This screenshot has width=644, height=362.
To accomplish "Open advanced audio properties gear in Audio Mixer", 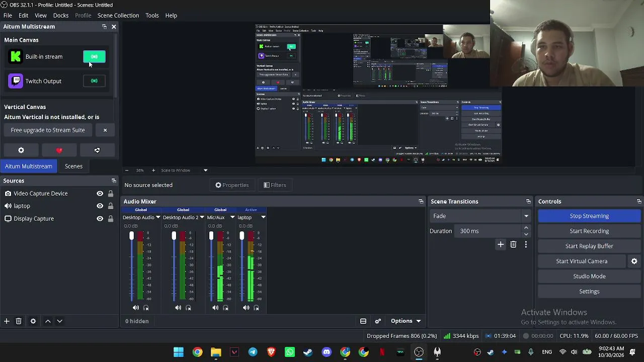I will (x=378, y=321).
